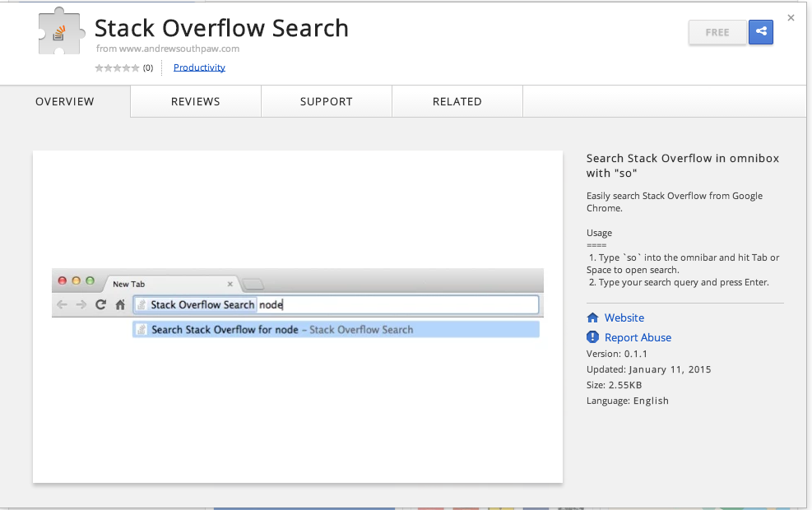This screenshot has width=812, height=510.
Task: Visit the developer Website link
Action: 624,318
